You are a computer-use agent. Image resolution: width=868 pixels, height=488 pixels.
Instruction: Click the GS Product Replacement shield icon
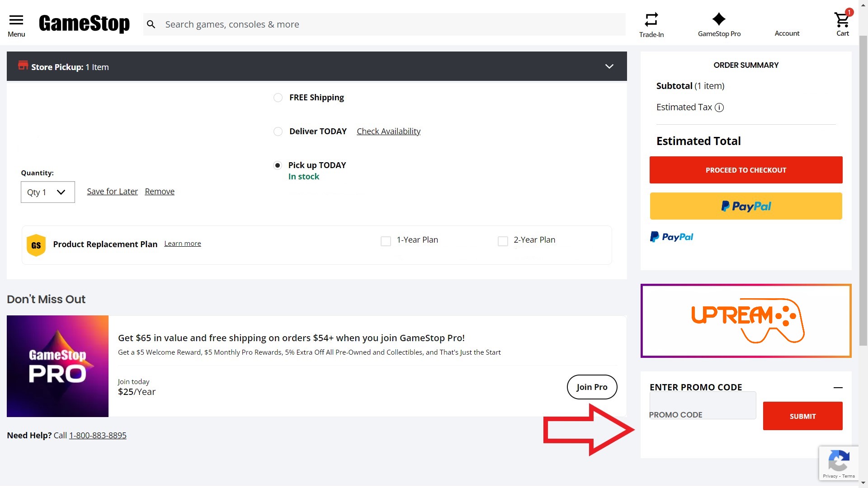(36, 245)
